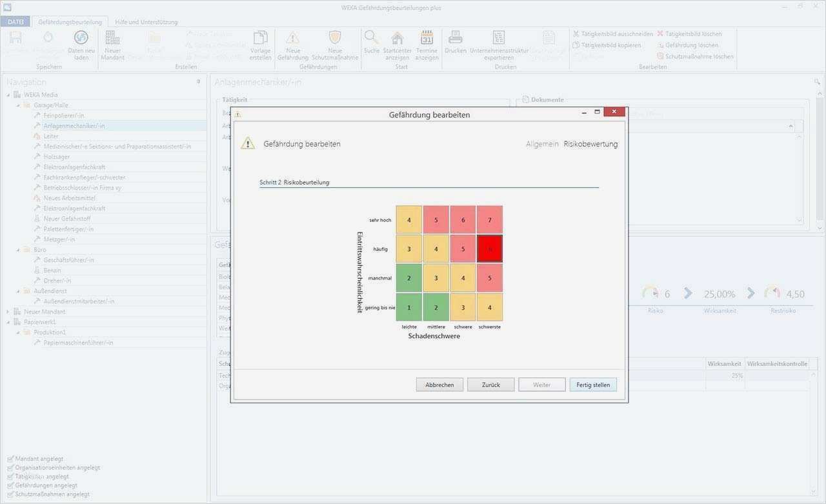Select Papiermaschinenführer/-in under Produktion1
Viewport: 826px width, 504px height.
click(78, 343)
